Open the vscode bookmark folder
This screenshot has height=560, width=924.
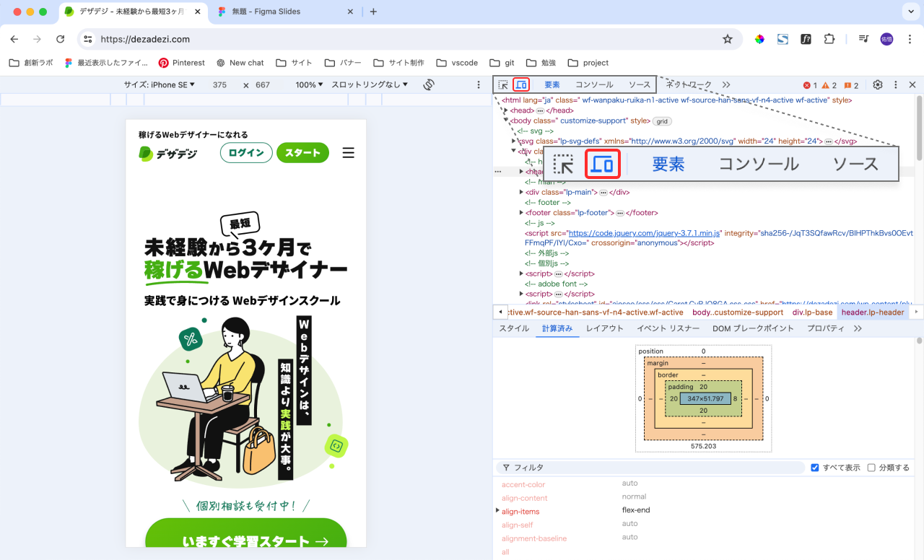click(457, 63)
